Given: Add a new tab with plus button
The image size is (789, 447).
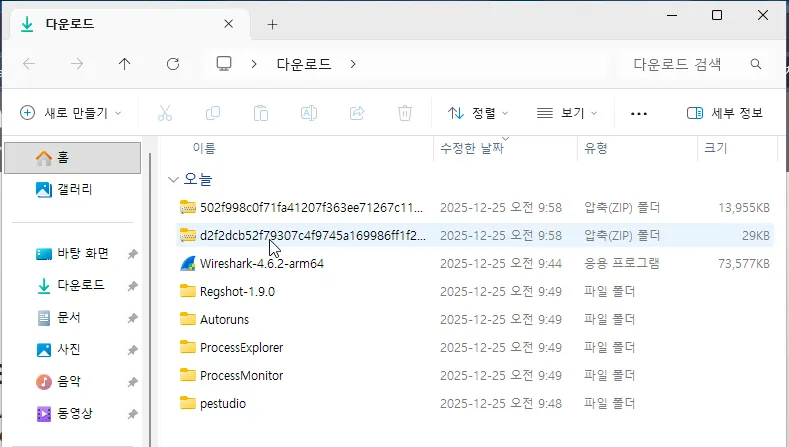Looking at the screenshot, I should pos(272,24).
